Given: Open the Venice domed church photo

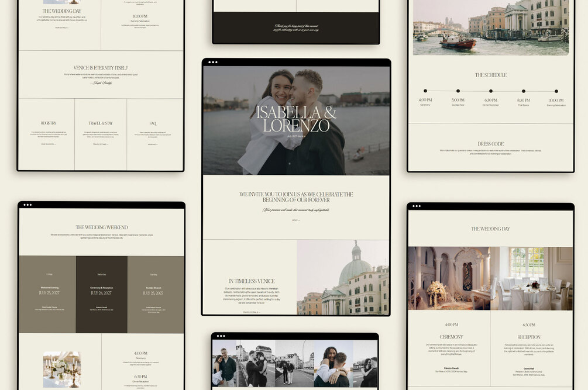Looking at the screenshot, I should [343, 277].
